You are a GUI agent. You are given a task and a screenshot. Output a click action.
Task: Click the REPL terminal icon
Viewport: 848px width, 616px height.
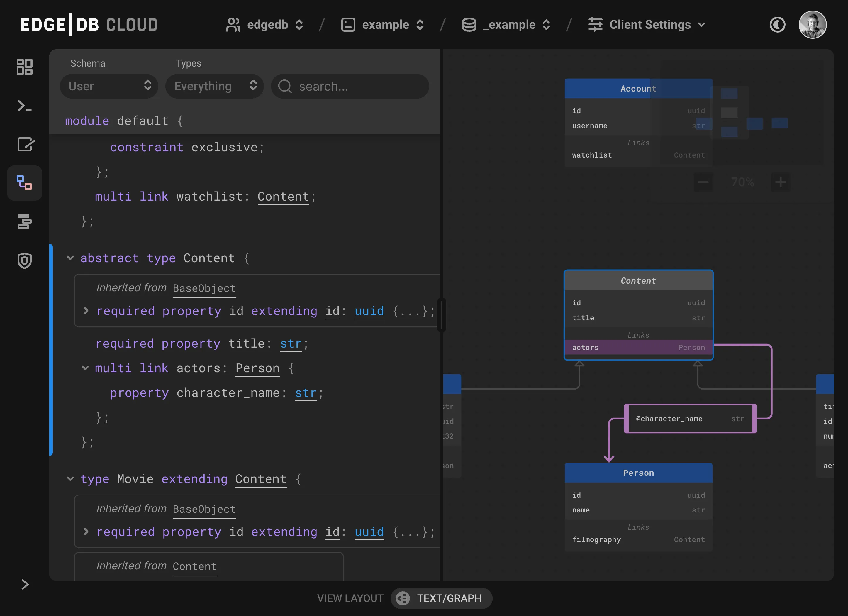(x=24, y=105)
